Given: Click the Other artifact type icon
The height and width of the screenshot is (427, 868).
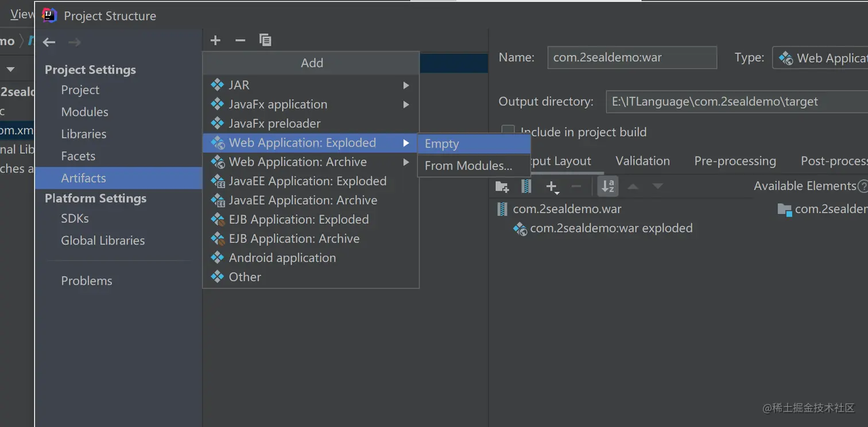Looking at the screenshot, I should [x=217, y=277].
